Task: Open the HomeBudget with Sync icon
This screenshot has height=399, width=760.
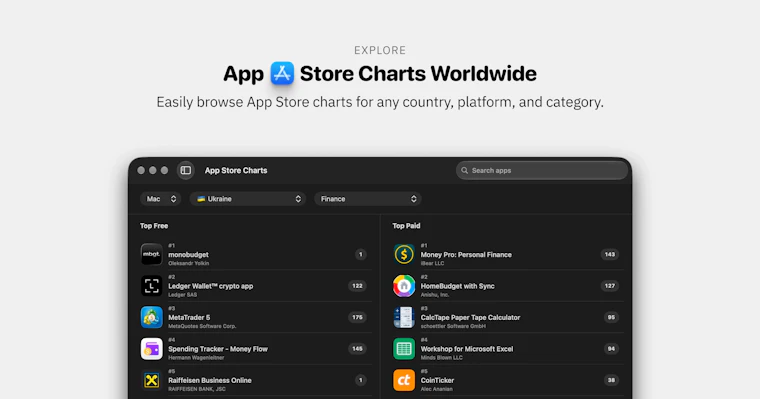Action: (404, 286)
